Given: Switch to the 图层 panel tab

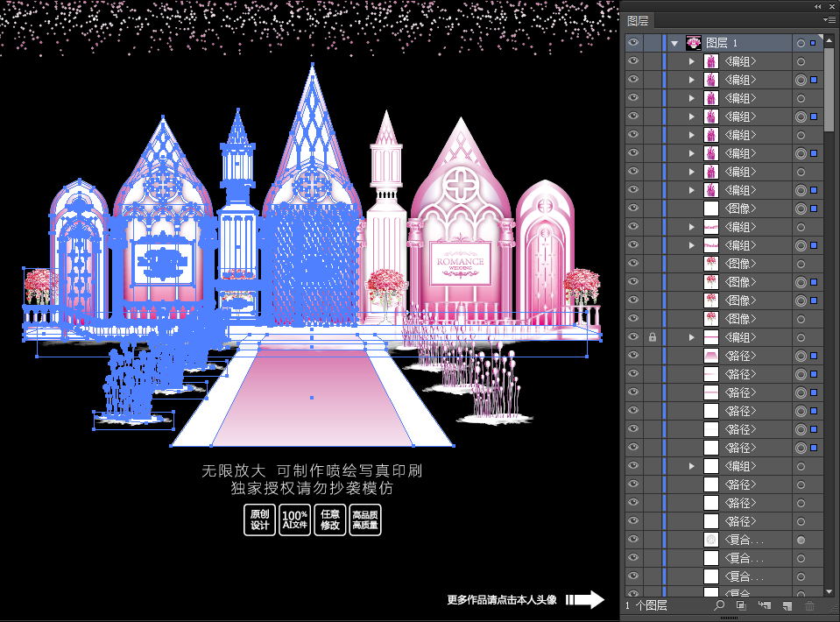Looking at the screenshot, I should point(638,21).
